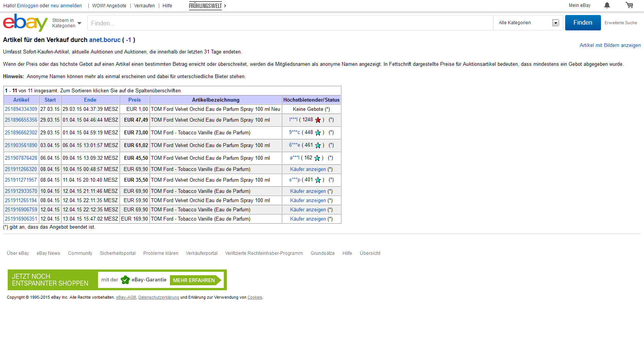Viewport: 644px width, 348px height.
Task: Click the feedback star next to 162
Action: pyautogui.click(x=317, y=158)
